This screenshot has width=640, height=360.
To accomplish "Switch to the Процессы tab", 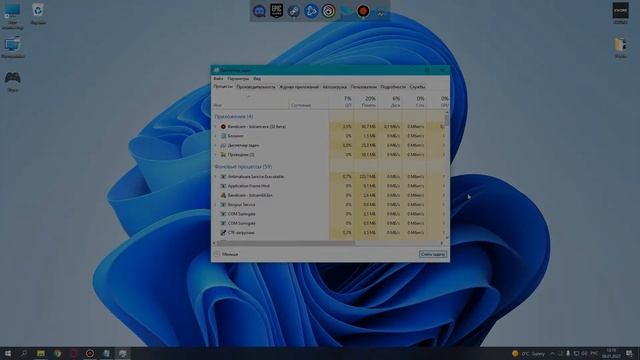I will coord(223,87).
